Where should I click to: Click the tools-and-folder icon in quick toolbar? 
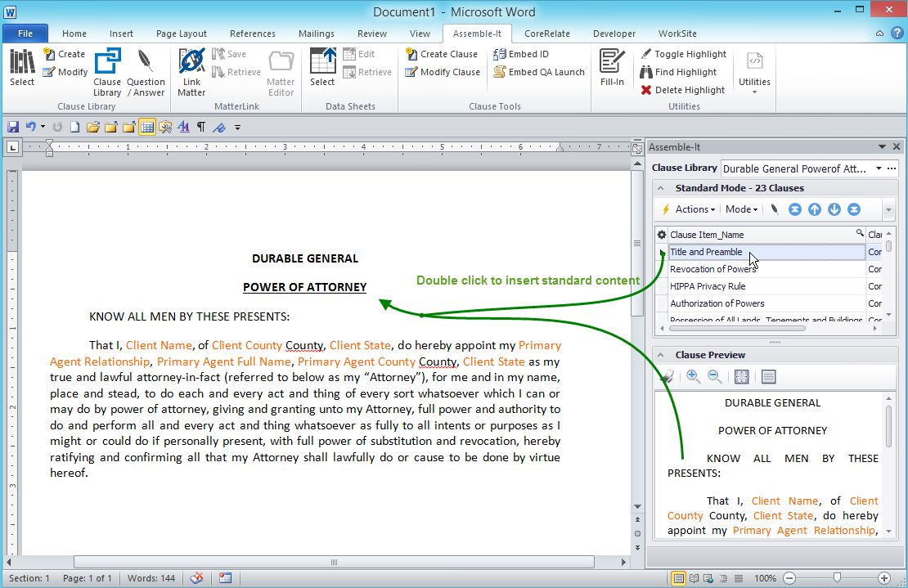click(165, 127)
